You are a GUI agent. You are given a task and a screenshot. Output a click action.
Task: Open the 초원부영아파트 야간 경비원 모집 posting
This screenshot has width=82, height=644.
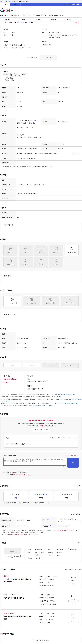(14, 598)
